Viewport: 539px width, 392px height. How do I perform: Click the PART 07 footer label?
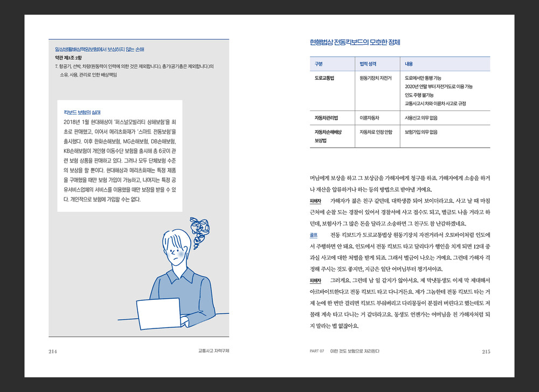[316, 352]
